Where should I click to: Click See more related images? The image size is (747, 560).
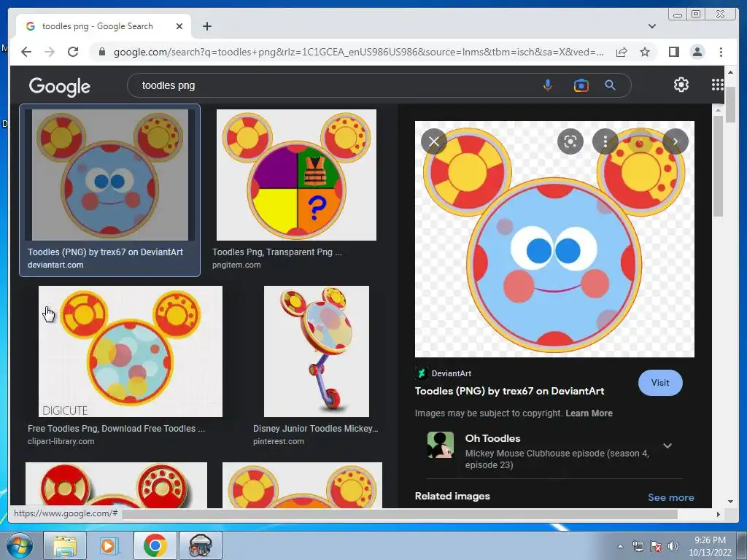[671, 497]
